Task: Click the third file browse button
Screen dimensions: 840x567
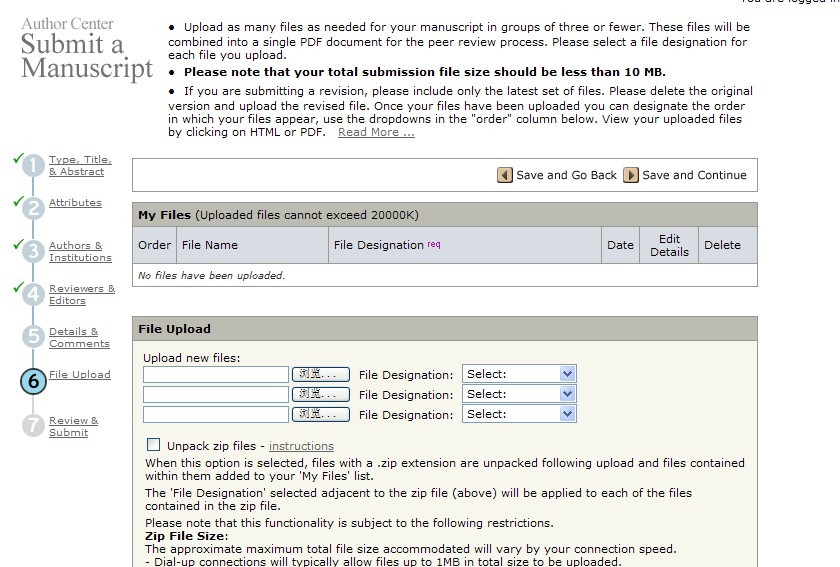Action: click(321, 414)
